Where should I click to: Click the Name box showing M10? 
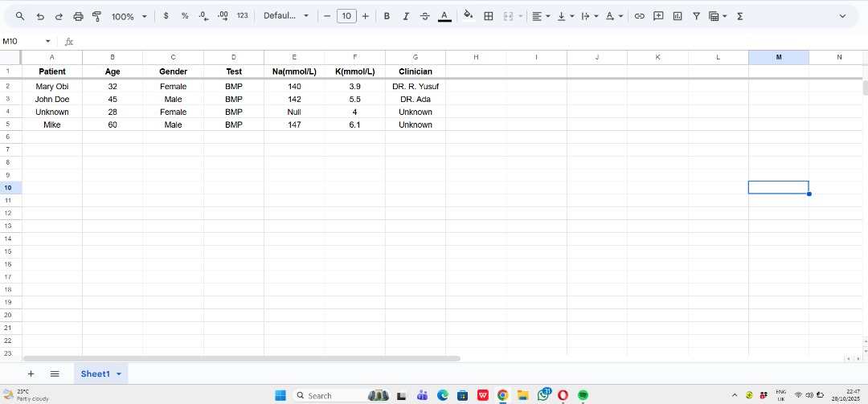(x=21, y=42)
